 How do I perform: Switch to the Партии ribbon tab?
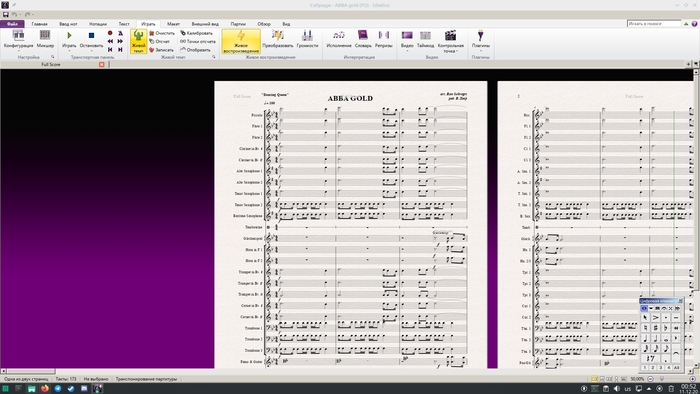coord(238,24)
